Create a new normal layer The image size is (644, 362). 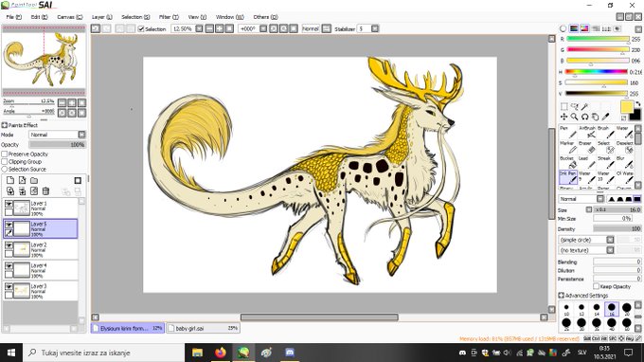pyautogui.click(x=10, y=180)
